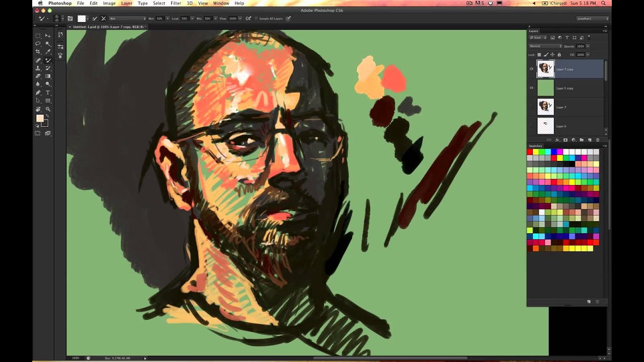
Task: Select the History Brush tool
Action: 48,68
